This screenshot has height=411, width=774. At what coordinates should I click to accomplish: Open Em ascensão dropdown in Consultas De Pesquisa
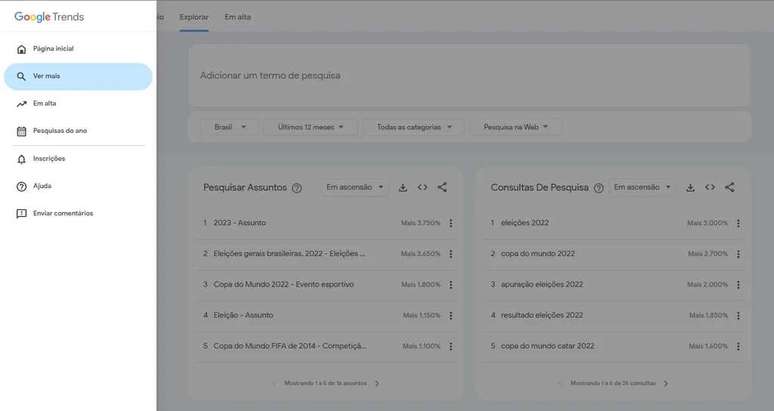click(x=642, y=187)
